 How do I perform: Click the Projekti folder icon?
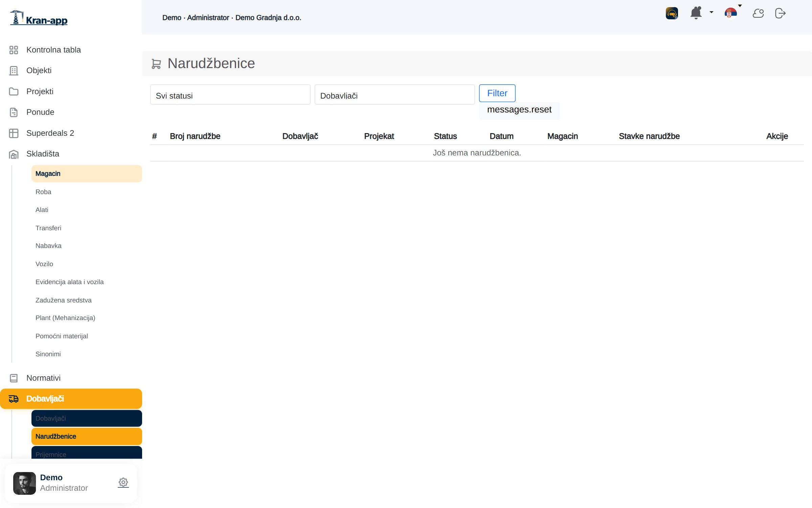click(14, 91)
